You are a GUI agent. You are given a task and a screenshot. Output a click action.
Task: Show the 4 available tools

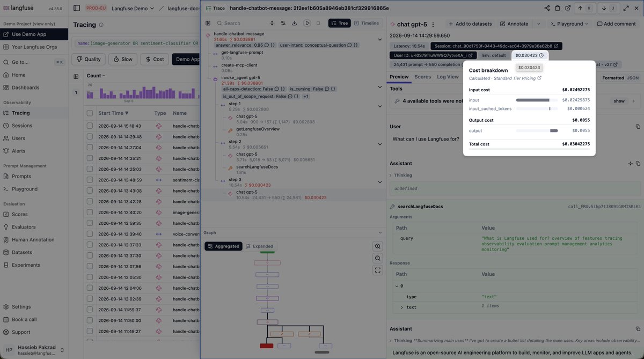click(619, 101)
